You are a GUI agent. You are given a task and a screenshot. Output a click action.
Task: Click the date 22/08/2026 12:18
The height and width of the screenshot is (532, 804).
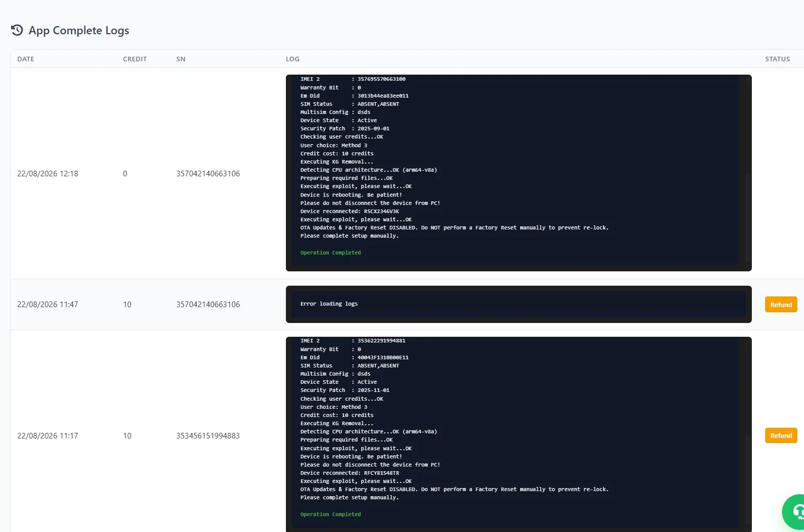(48, 174)
